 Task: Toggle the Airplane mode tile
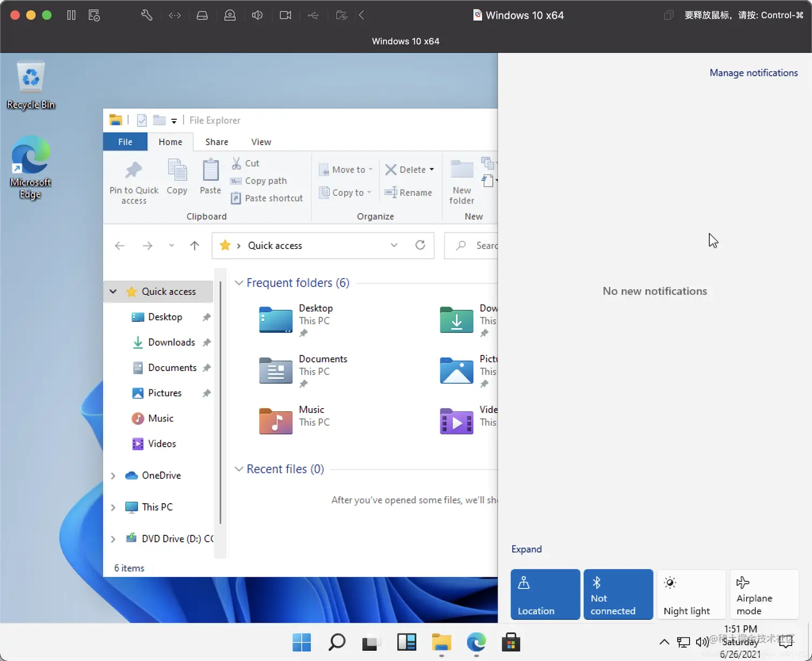click(x=764, y=594)
